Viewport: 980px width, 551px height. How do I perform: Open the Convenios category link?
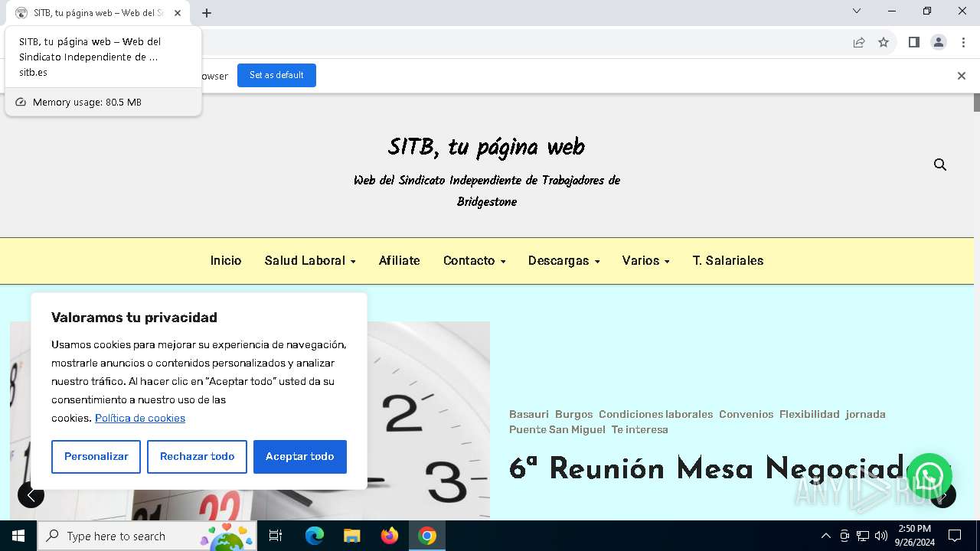click(x=746, y=414)
